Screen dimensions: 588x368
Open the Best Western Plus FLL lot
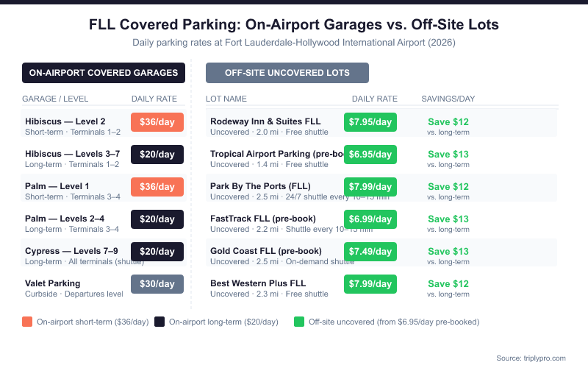257,283
